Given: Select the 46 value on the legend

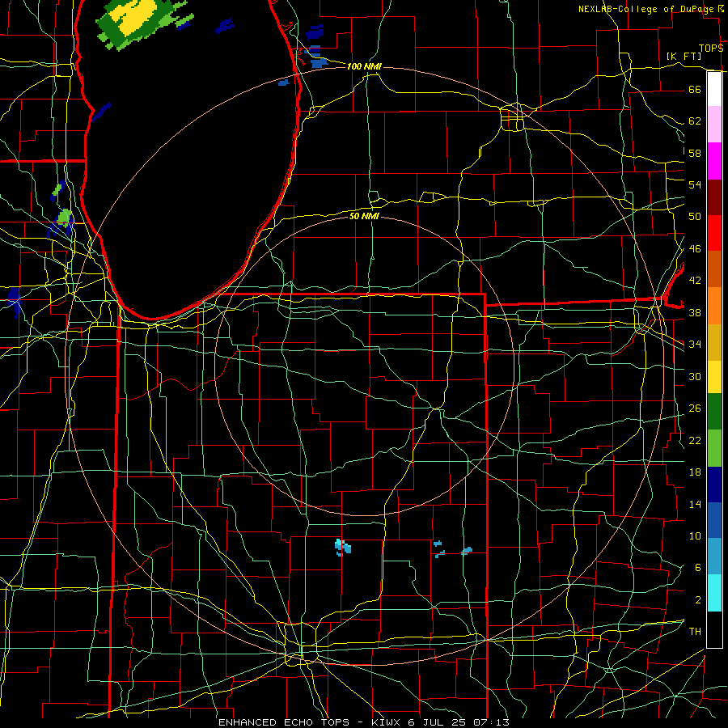Looking at the screenshot, I should pyautogui.click(x=695, y=249).
